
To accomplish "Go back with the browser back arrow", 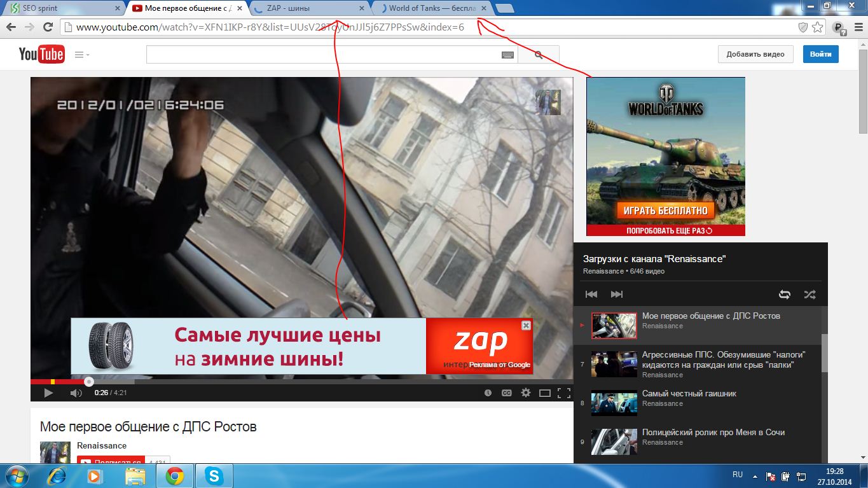I will tap(11, 27).
